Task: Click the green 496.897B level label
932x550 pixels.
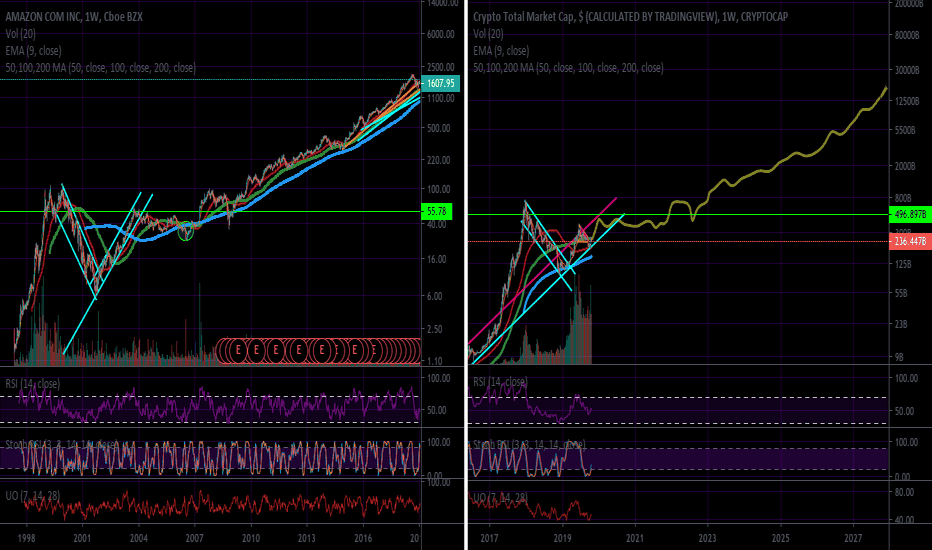Action: [x=910, y=215]
